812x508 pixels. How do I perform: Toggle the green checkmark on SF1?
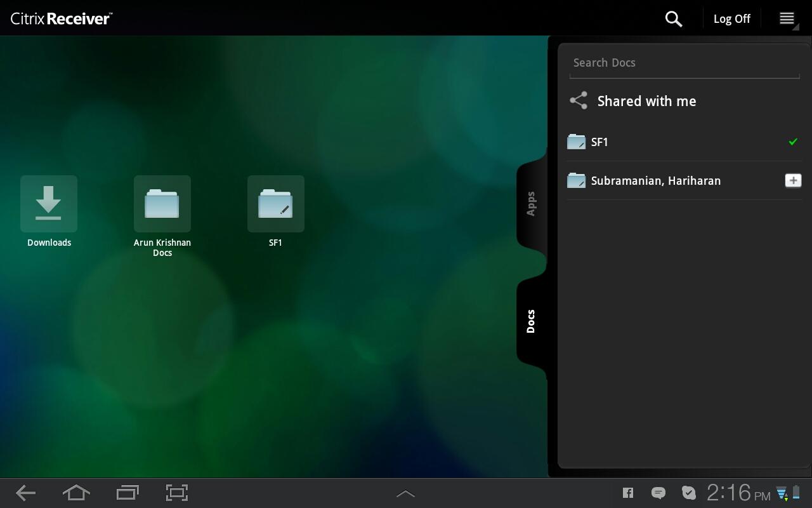tap(792, 142)
